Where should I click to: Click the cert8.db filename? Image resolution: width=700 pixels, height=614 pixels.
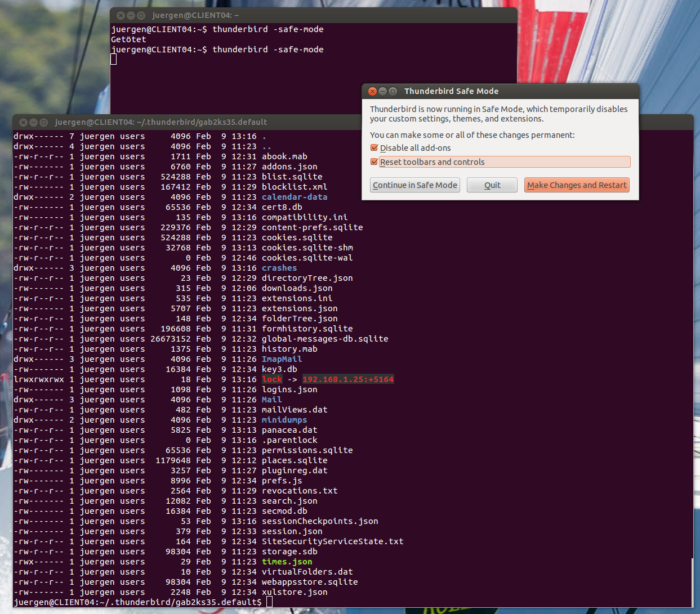[x=282, y=207]
